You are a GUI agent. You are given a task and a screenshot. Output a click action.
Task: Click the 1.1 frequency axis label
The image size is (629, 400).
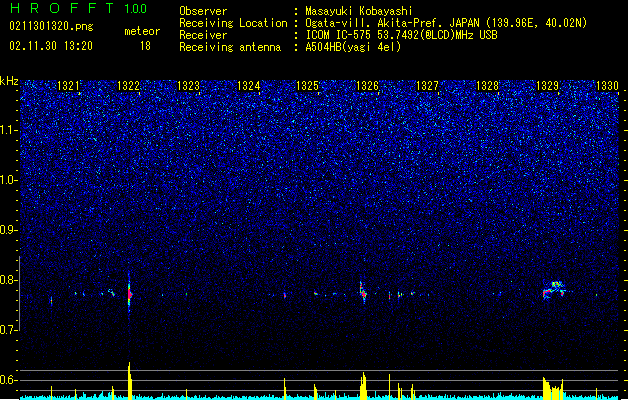point(9,130)
